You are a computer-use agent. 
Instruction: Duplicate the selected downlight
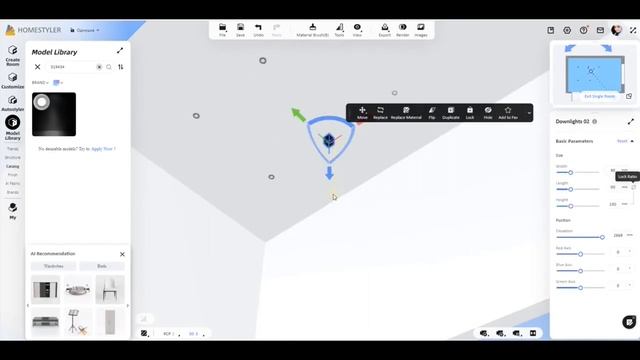coord(451,113)
